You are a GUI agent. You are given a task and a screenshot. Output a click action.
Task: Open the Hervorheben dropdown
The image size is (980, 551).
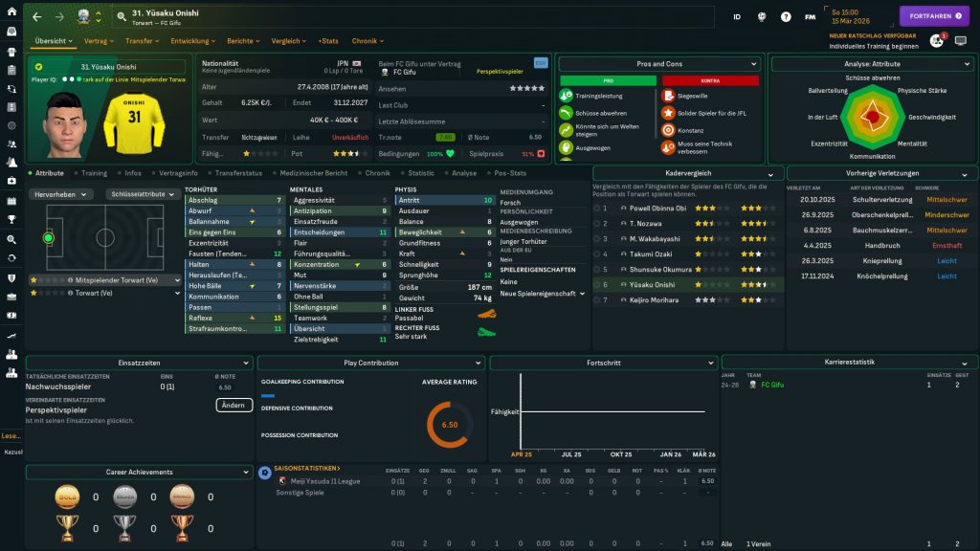[61, 193]
